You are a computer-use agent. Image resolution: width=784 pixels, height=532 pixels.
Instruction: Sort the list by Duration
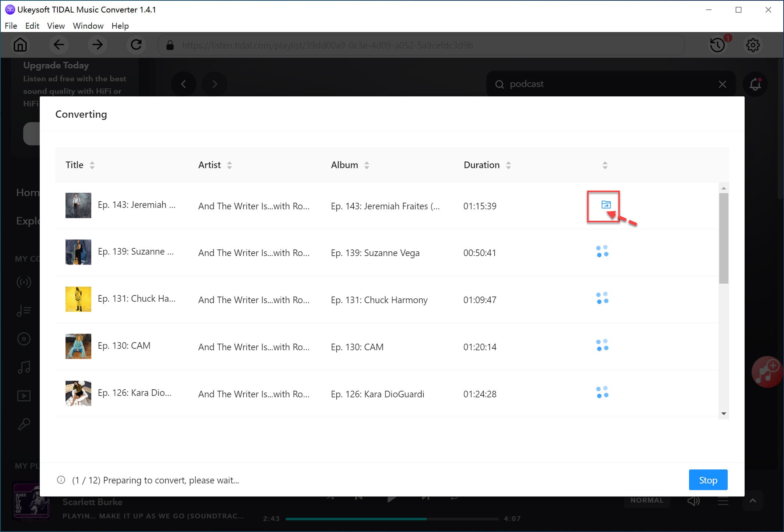509,165
